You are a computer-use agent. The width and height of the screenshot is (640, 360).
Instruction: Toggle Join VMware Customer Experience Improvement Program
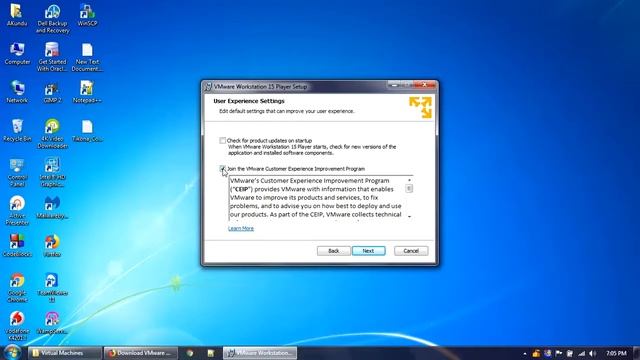point(222,169)
